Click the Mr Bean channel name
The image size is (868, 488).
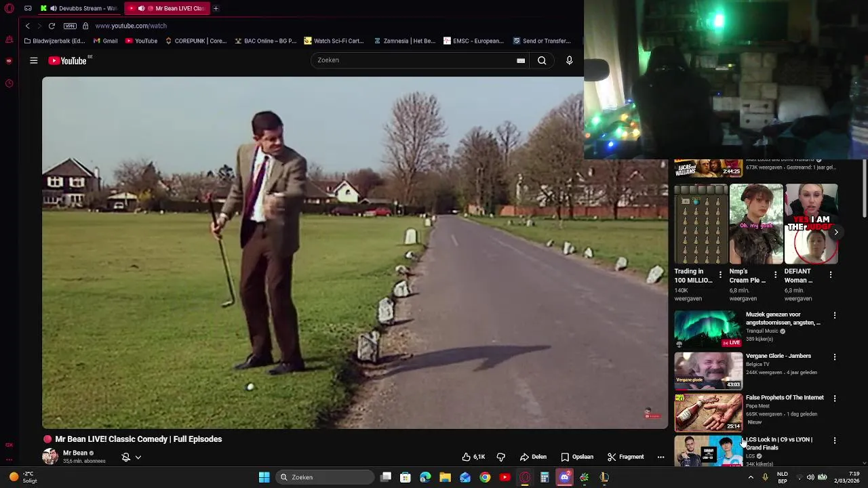point(75,453)
